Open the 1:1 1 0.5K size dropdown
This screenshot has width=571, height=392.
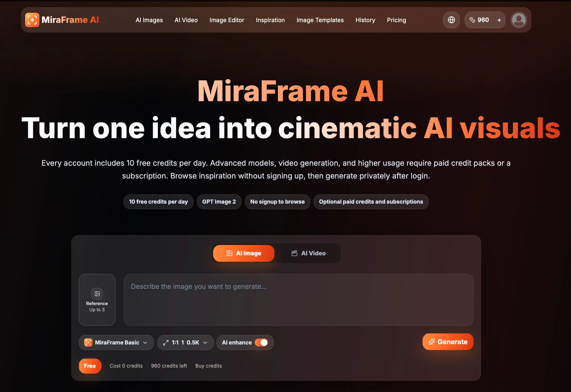[x=185, y=342]
